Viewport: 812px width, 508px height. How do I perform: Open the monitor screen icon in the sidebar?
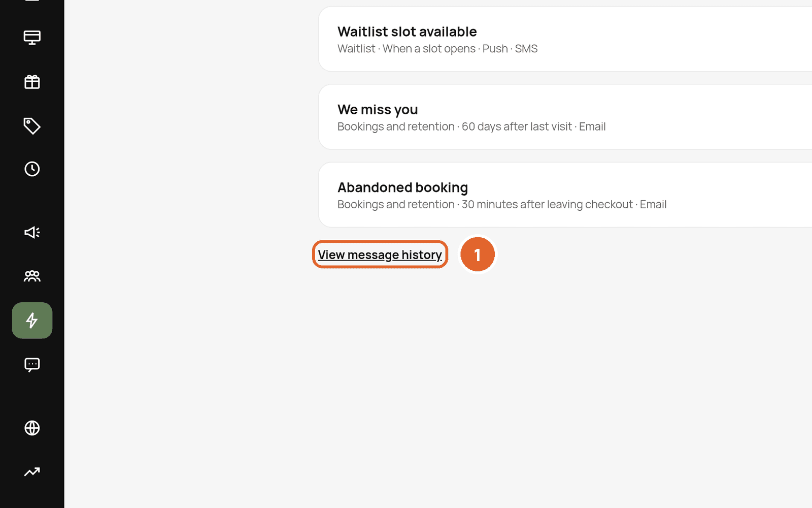(x=32, y=38)
